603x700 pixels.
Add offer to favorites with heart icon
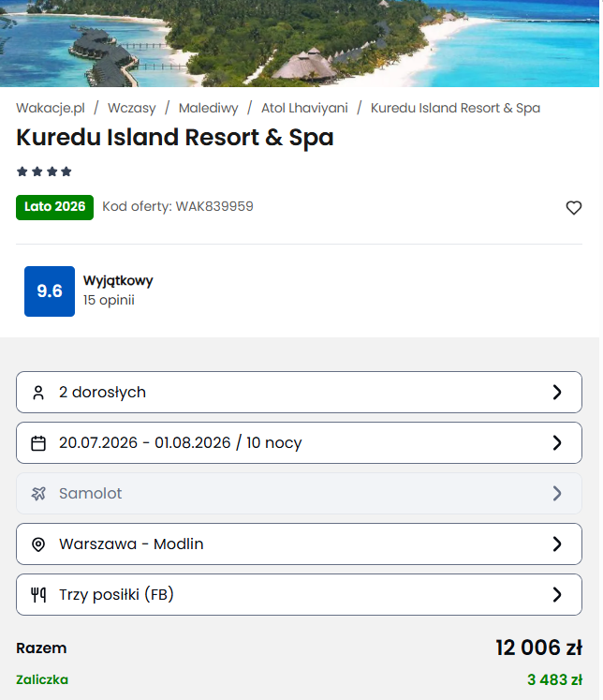574,208
